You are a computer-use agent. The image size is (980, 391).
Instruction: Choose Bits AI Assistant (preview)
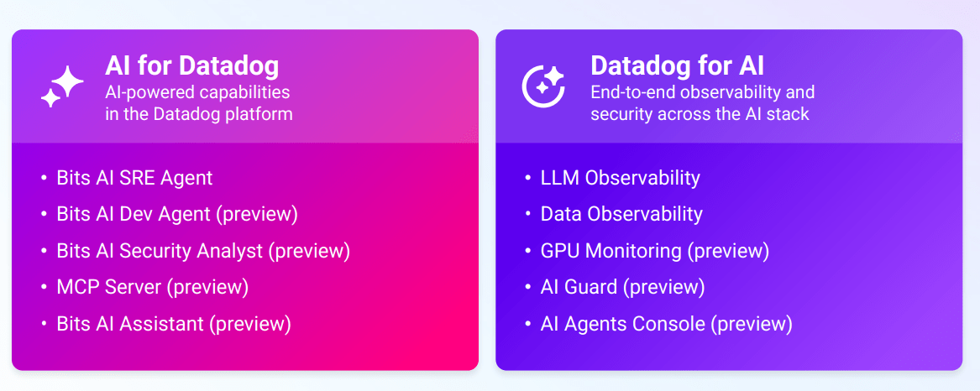174,323
